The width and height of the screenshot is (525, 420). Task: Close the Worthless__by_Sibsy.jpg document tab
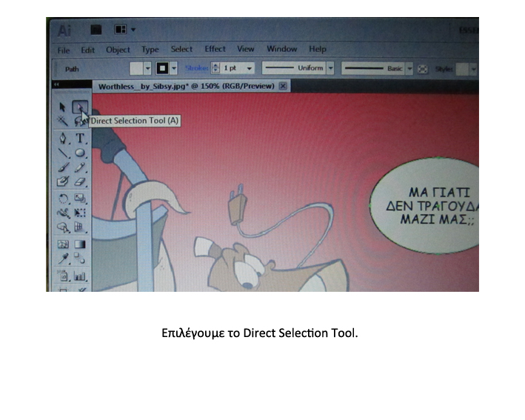click(x=283, y=86)
